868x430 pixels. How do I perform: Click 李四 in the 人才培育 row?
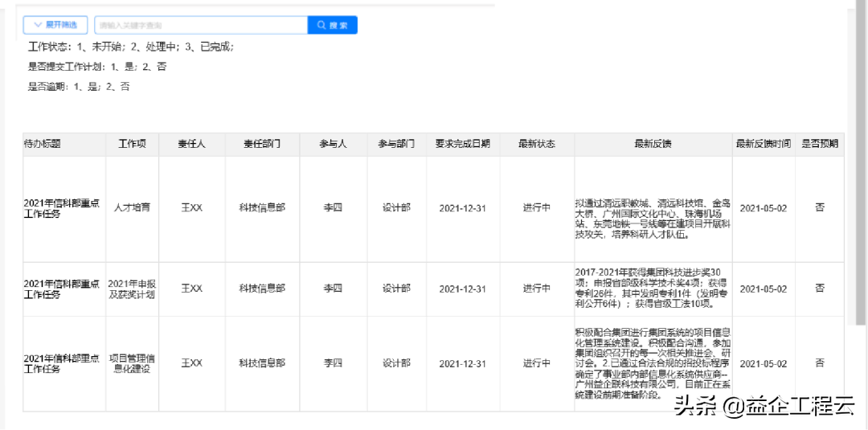point(334,208)
